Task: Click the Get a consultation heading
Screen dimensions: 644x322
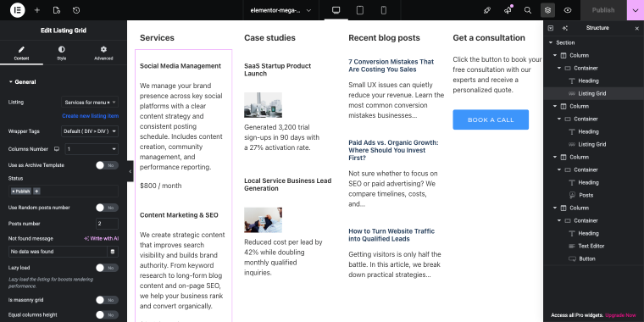Action: point(489,38)
